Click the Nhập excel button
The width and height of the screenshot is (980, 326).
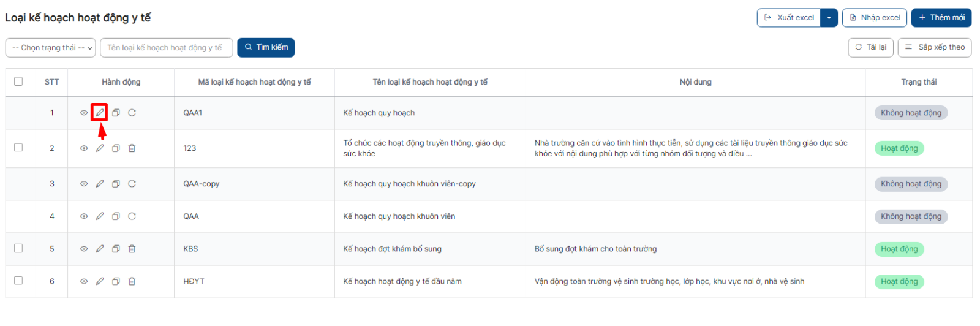875,18
